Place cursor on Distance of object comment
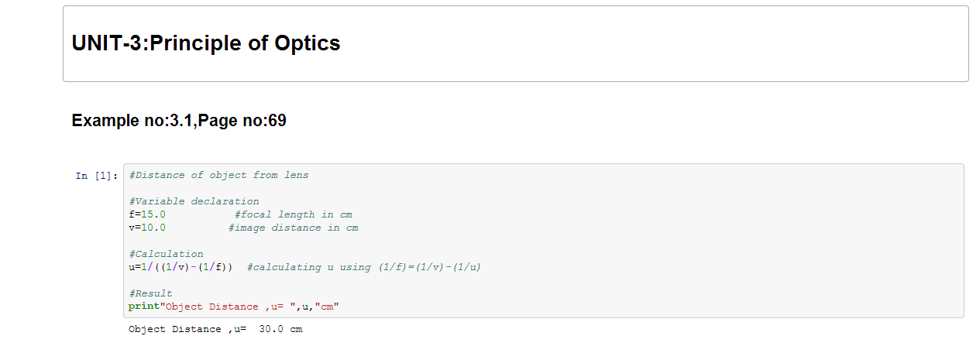 tap(219, 175)
